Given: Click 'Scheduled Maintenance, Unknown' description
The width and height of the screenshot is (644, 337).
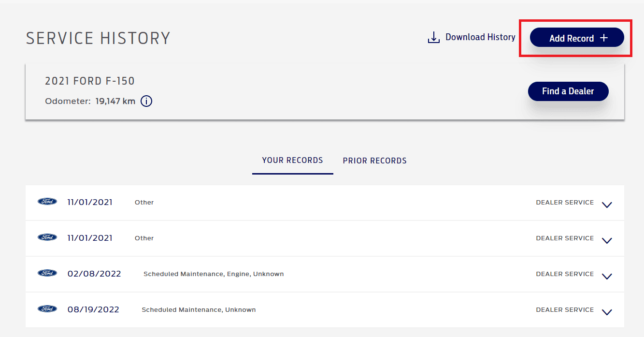Looking at the screenshot, I should (x=199, y=310).
